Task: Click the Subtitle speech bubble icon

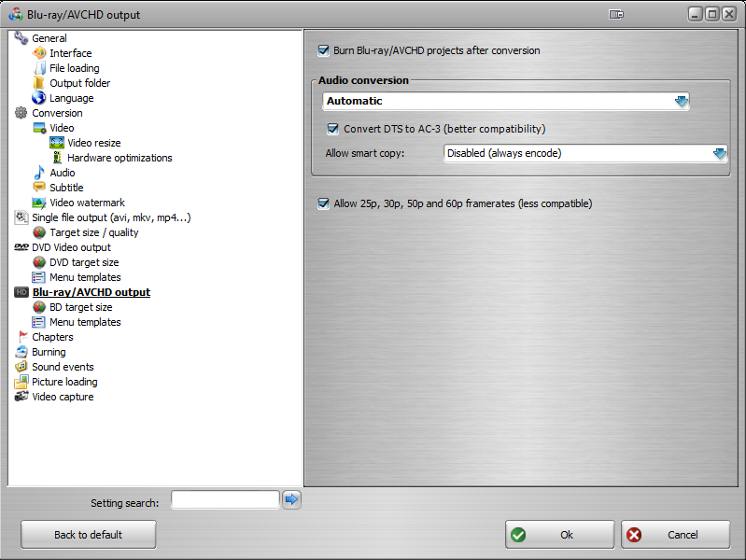Action: 39,187
